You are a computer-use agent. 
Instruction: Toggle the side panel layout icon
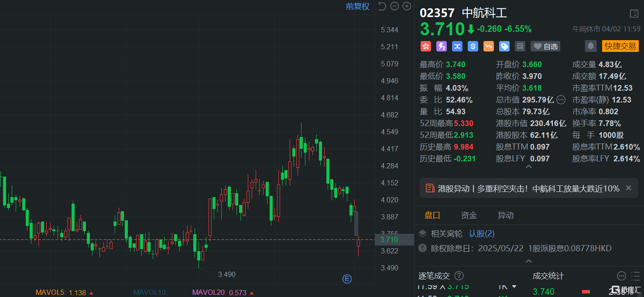point(634,14)
